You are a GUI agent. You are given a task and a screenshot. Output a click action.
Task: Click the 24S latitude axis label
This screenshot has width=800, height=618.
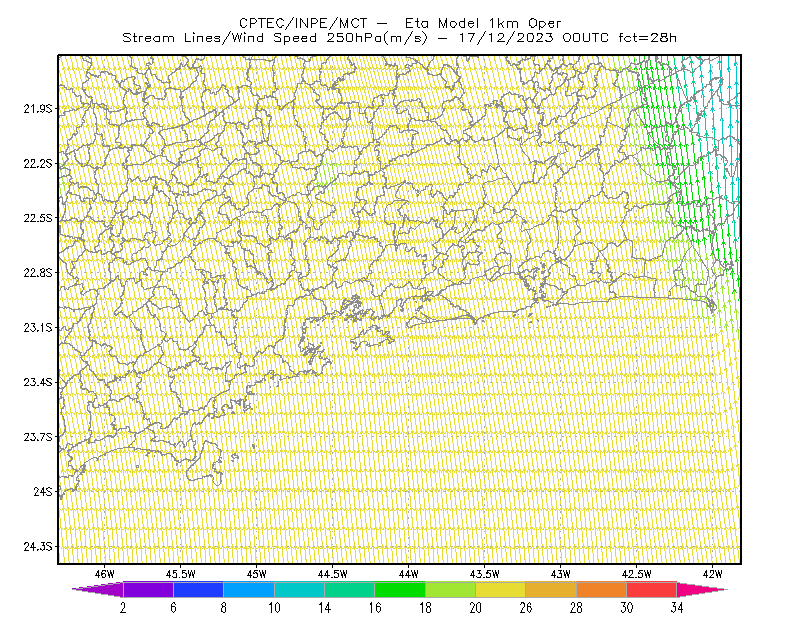(x=42, y=491)
